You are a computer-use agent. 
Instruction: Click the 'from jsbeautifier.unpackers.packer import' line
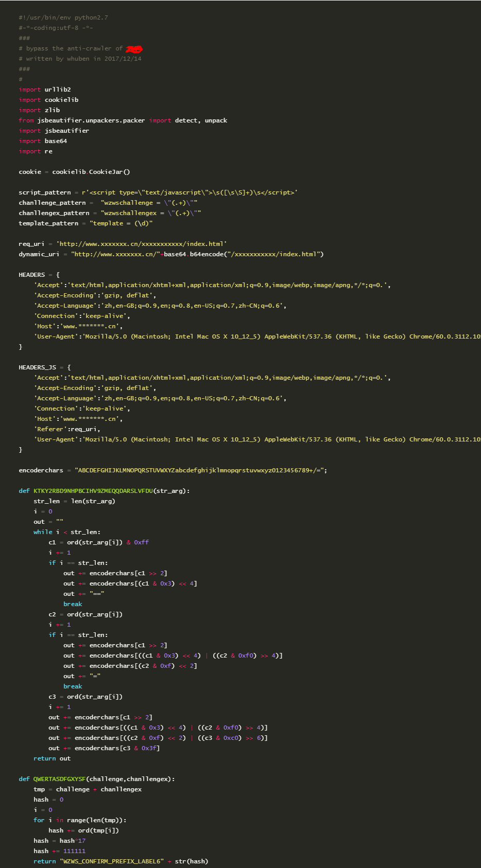pyautogui.click(x=123, y=120)
